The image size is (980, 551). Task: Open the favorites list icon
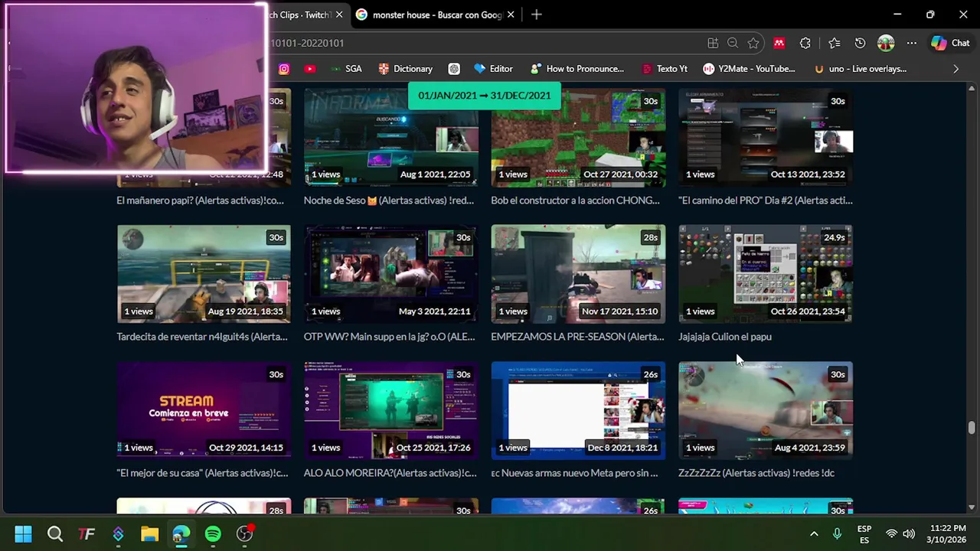(x=835, y=44)
